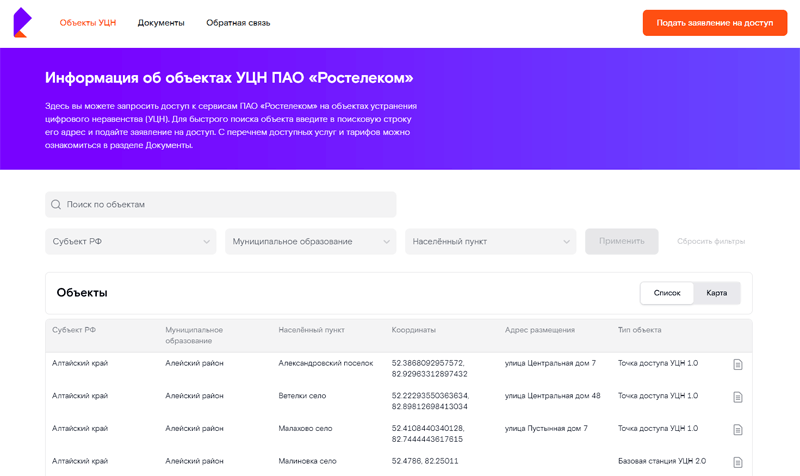
Task: Click the Адрес размещения column header
Action: (540, 330)
